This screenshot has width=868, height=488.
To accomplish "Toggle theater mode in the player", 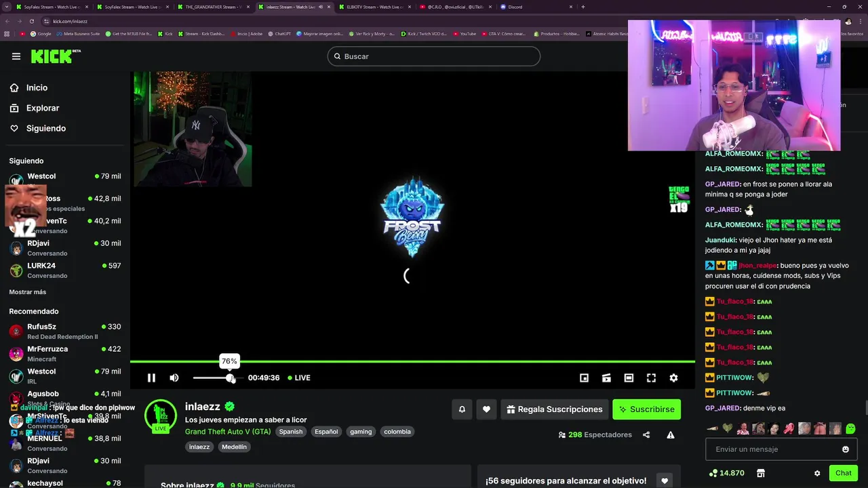I will tap(629, 378).
